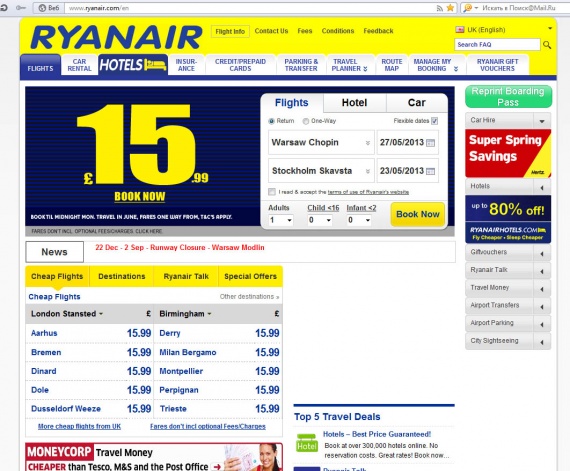Click the browser reload icon

(x=4, y=8)
